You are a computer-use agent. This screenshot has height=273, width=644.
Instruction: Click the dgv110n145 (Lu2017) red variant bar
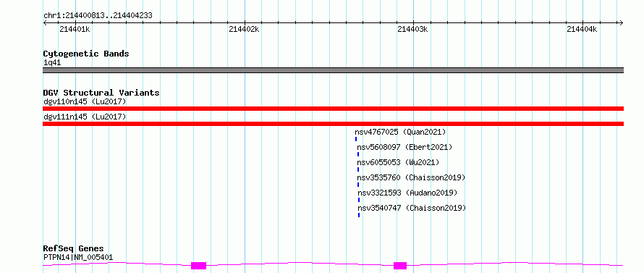pos(333,109)
